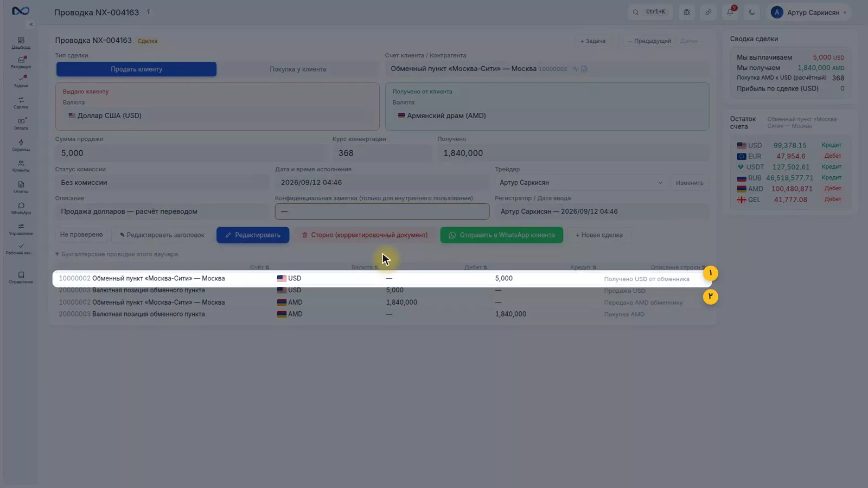Open Справочник in the sidebar
Viewport: 868px width, 488px height.
pyautogui.click(x=21, y=278)
